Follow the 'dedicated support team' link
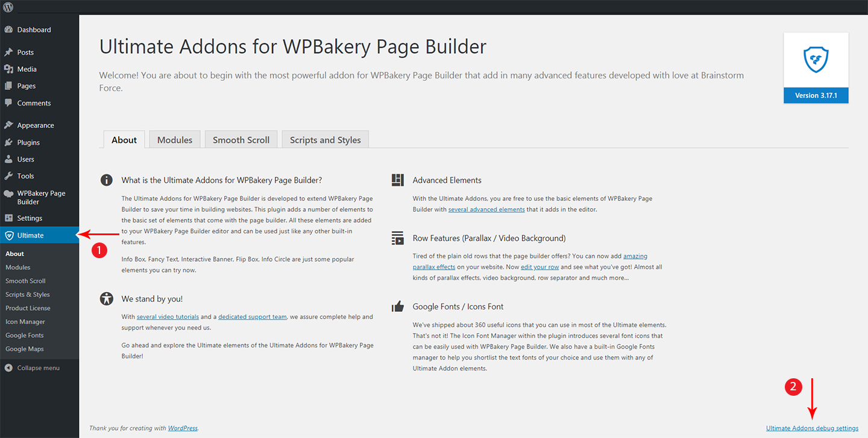Image resolution: width=868 pixels, height=438 pixels. coord(253,317)
